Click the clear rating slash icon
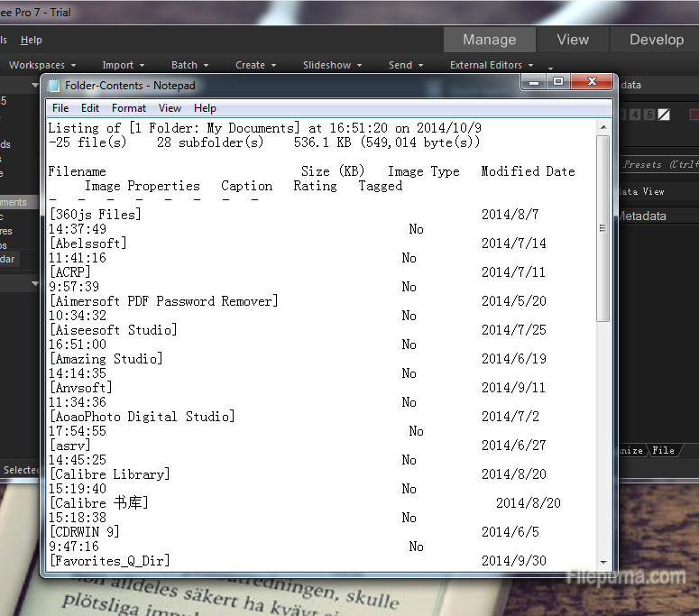 (664, 115)
